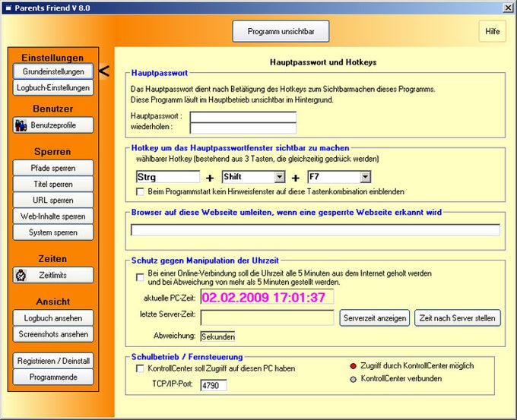The image size is (517, 420).
Task: Click Zeit nach Server stellen button
Action: [458, 318]
